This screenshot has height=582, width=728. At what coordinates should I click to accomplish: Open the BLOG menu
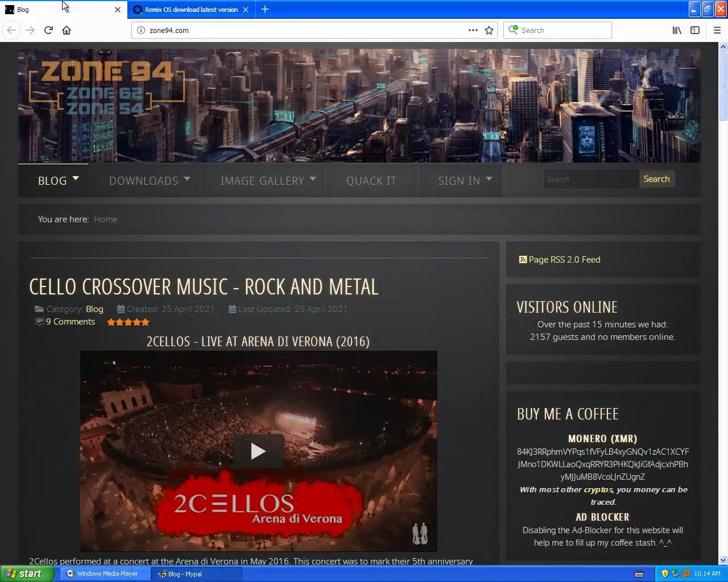click(52, 181)
